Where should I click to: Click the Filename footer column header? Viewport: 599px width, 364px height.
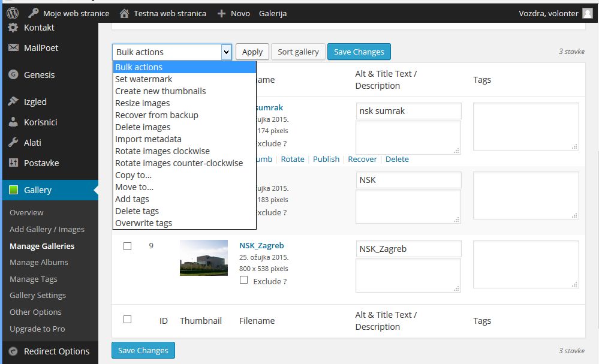257,321
